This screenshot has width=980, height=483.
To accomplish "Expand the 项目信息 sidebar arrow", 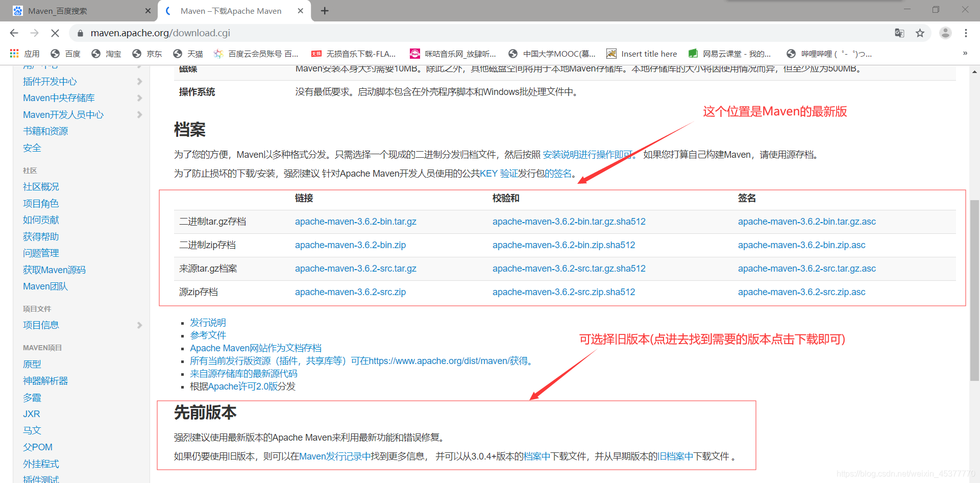I will click(139, 325).
